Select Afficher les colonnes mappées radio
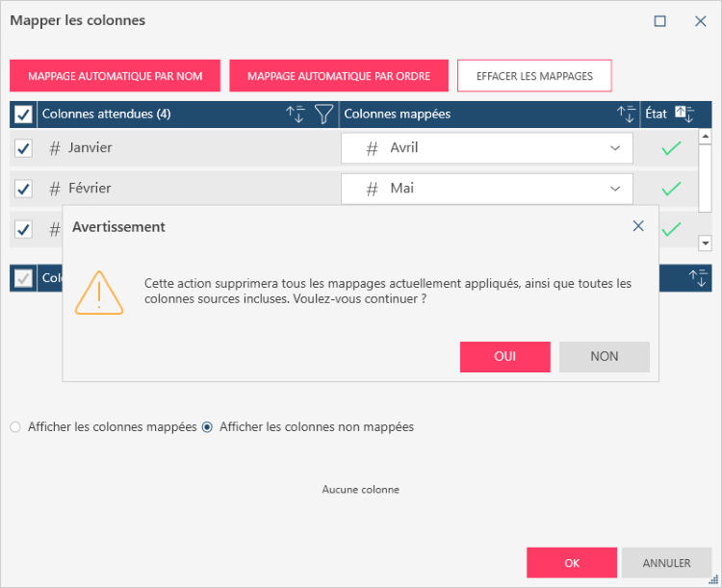722x588 pixels. [x=15, y=427]
